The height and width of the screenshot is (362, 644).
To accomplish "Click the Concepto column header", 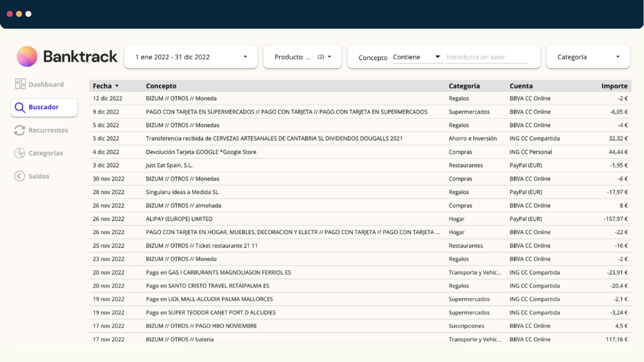I will tap(161, 86).
